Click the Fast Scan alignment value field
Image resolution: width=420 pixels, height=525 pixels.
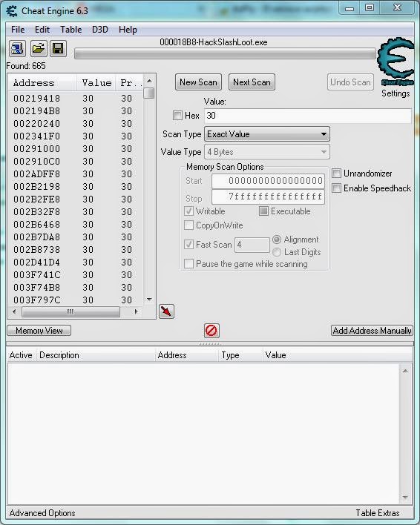click(252, 245)
